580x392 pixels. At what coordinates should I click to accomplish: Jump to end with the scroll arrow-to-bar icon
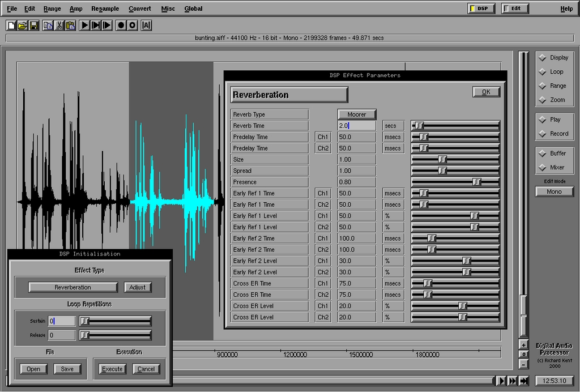[524, 381]
